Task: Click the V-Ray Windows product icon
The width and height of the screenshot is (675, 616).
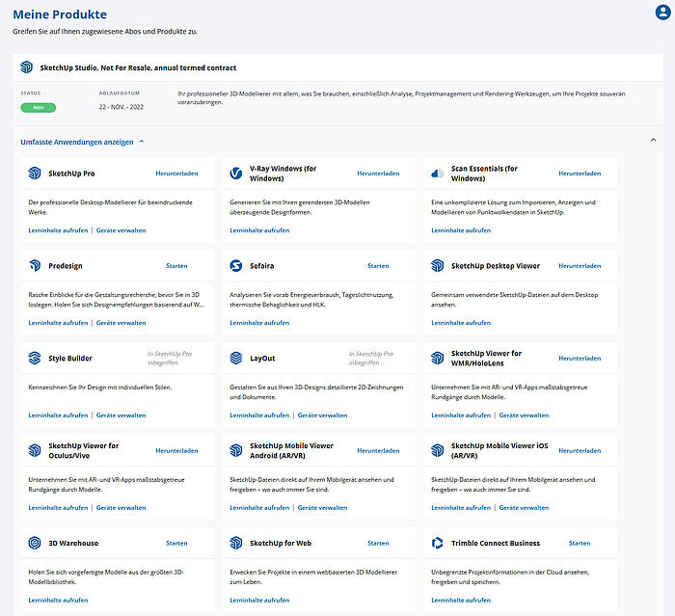Action: point(236,174)
